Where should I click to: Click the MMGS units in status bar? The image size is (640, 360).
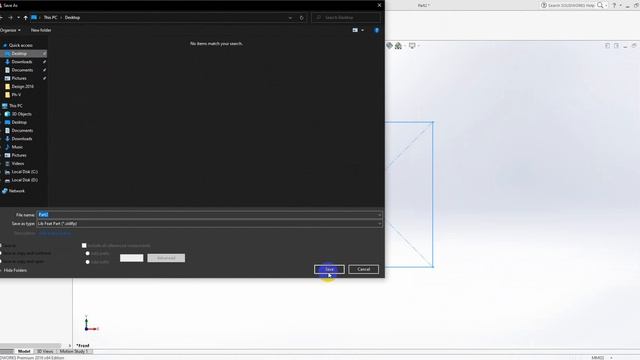598,358
